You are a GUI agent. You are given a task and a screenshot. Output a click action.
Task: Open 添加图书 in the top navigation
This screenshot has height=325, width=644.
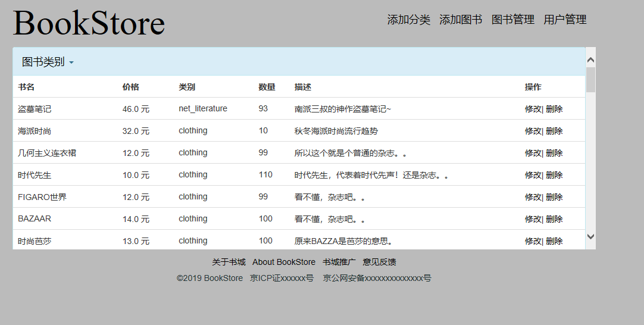point(461,19)
